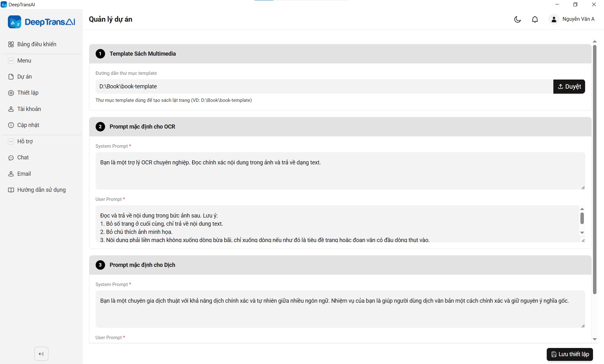Image resolution: width=604 pixels, height=364 pixels.
Task: Click the Duyệt browse button
Action: (569, 86)
